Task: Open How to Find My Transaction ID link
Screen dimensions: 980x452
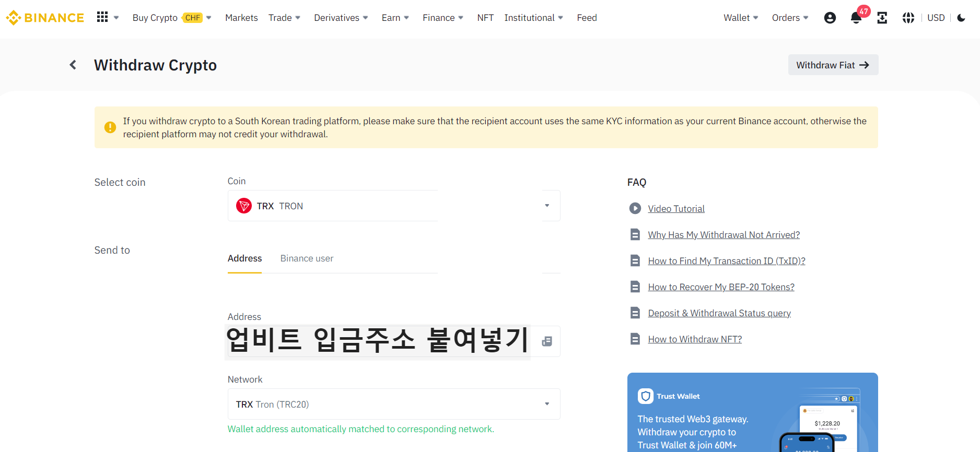Action: tap(727, 261)
